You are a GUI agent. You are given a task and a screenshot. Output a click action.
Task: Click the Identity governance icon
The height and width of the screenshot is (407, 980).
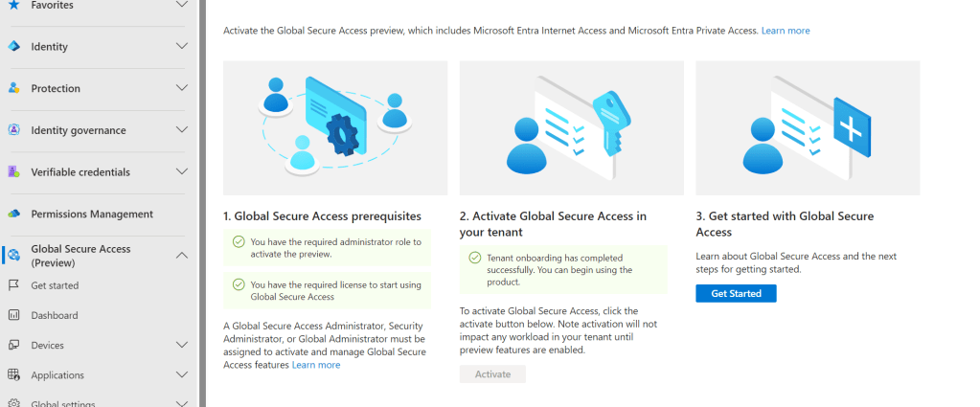14,130
